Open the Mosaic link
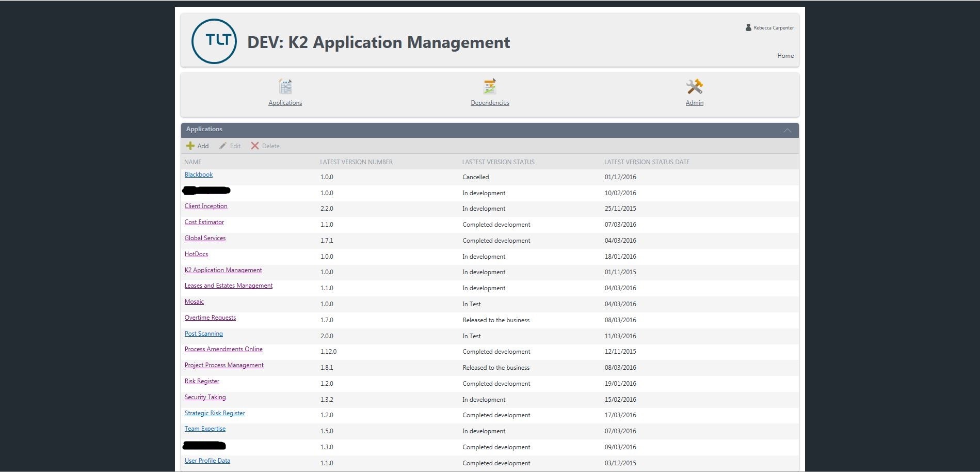This screenshot has width=980, height=472. click(194, 302)
